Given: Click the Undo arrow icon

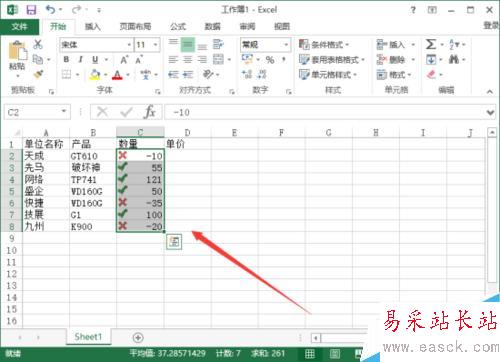Looking at the screenshot, I should click(51, 9).
